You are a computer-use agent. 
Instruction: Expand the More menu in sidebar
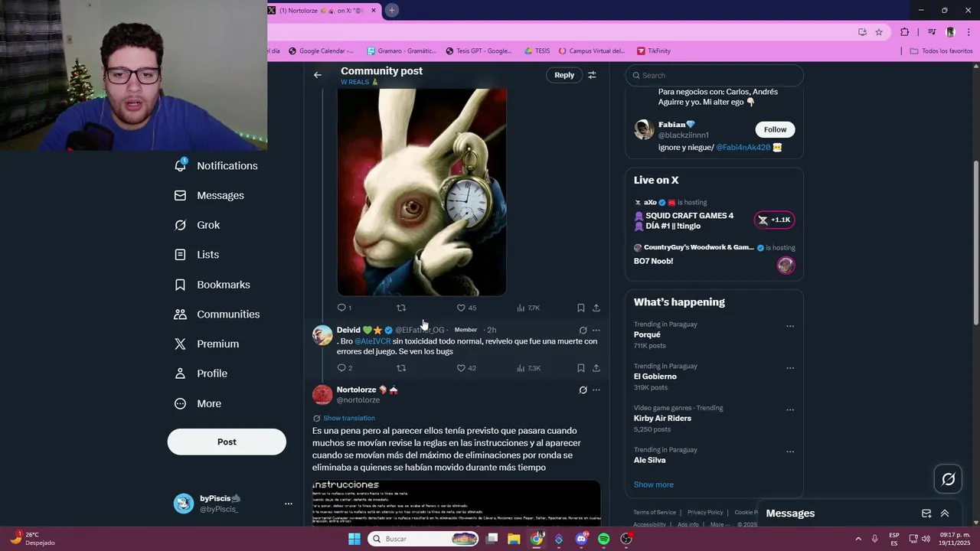point(198,403)
